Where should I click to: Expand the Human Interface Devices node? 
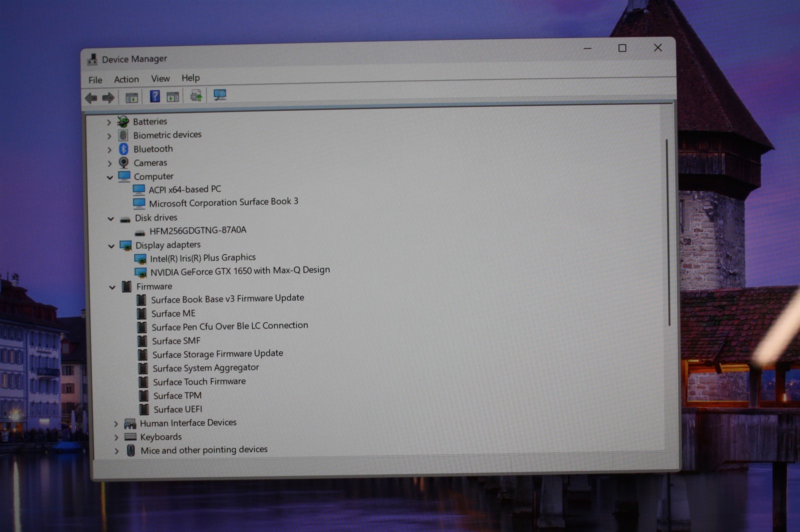coord(116,424)
